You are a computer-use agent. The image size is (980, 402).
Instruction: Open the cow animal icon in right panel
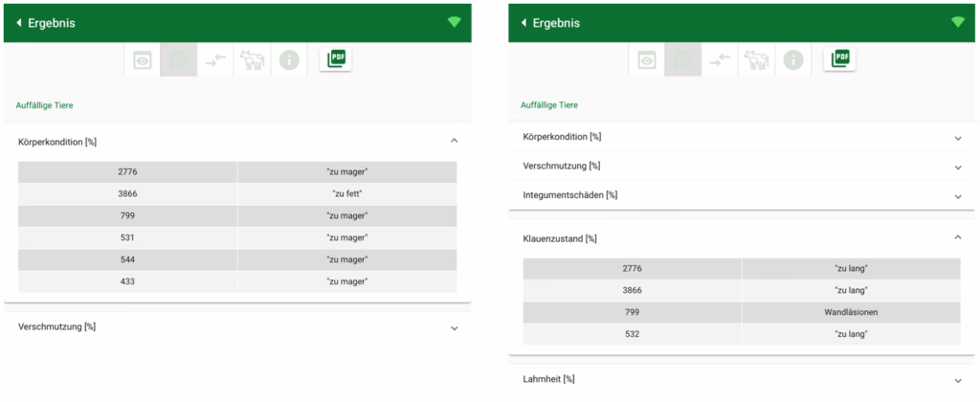pyautogui.click(x=756, y=60)
